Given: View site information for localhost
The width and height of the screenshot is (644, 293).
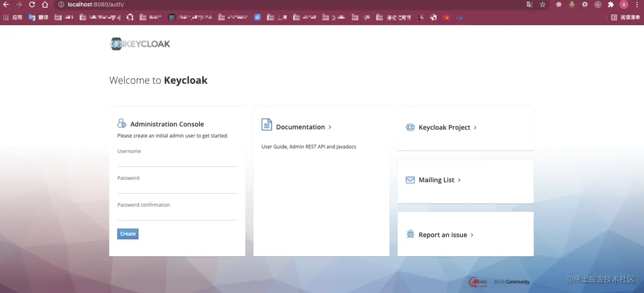Looking at the screenshot, I should [61, 5].
